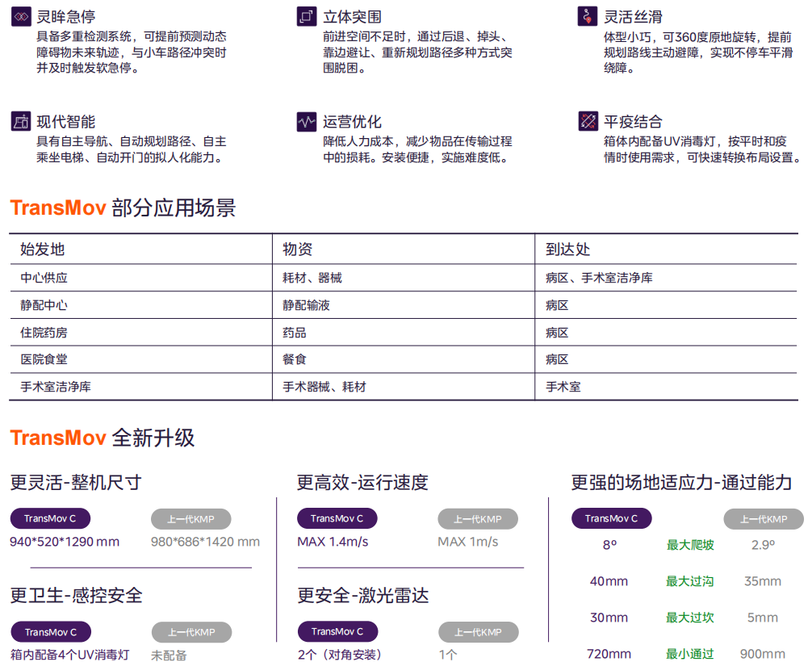This screenshot has width=812, height=662.
Task: Select the 980*686*1420 mm dimension value
Action: tap(205, 542)
